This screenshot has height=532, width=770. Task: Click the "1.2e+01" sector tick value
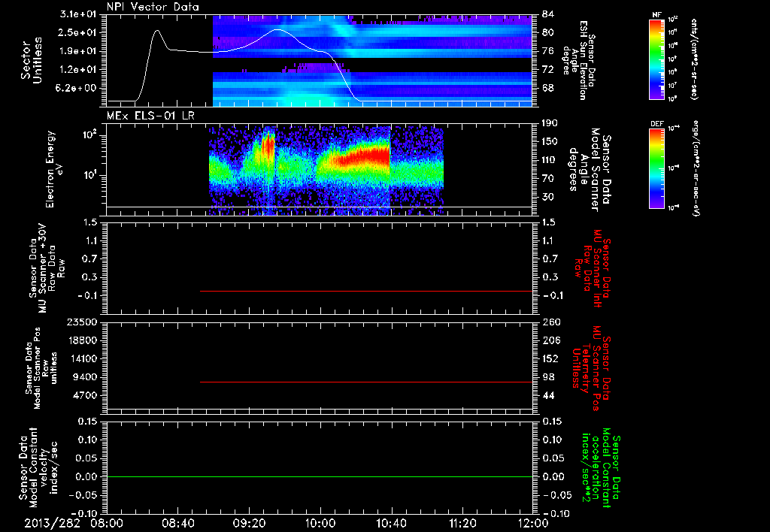[80, 70]
